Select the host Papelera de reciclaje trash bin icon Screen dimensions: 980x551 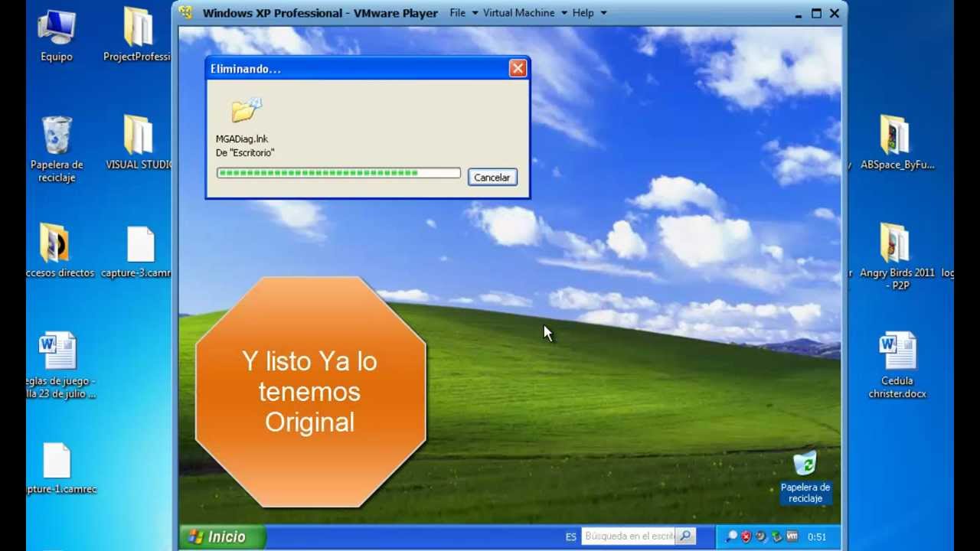click(x=57, y=149)
